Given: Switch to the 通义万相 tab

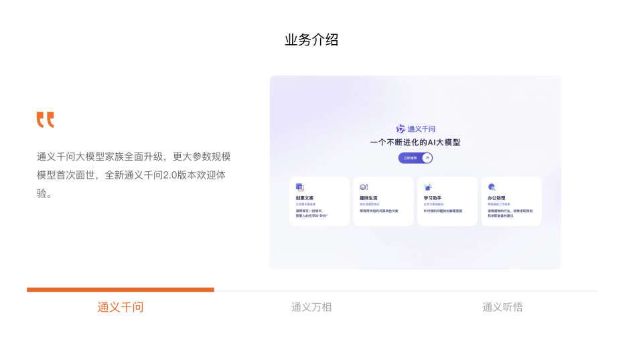Looking at the screenshot, I should (x=311, y=307).
